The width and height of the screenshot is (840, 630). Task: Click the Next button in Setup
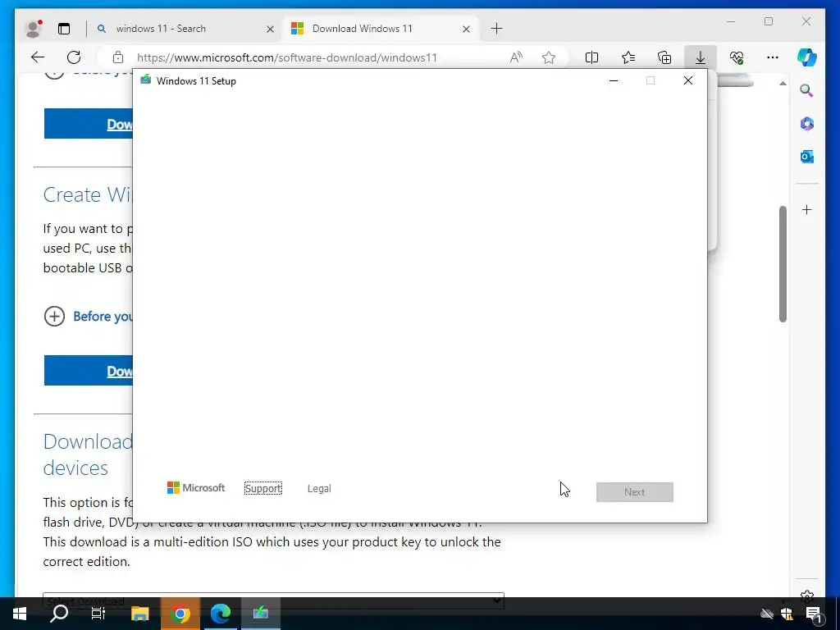635,492
